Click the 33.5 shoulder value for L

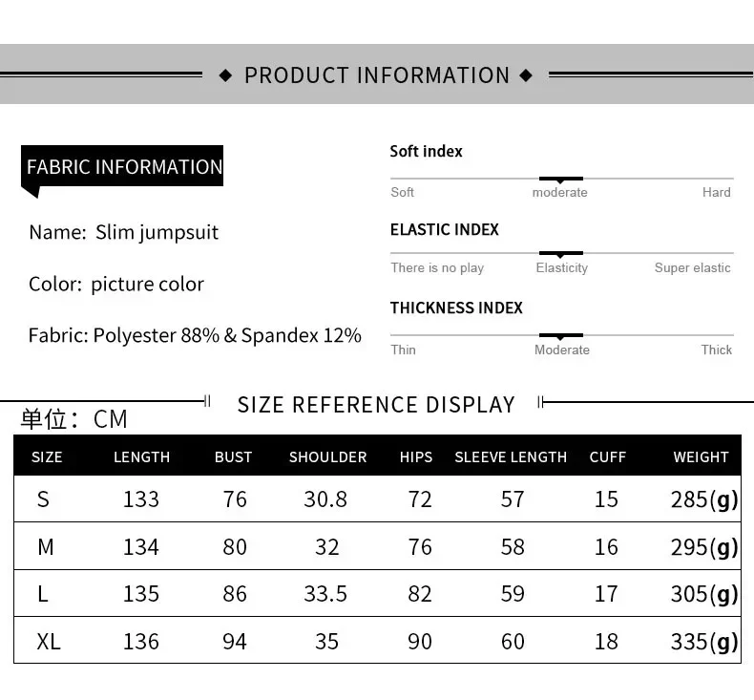[325, 594]
